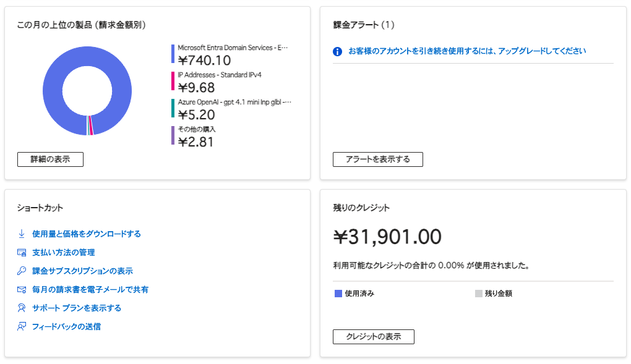Click the ショートカット heading
The height and width of the screenshot is (364, 631).
click(x=40, y=208)
